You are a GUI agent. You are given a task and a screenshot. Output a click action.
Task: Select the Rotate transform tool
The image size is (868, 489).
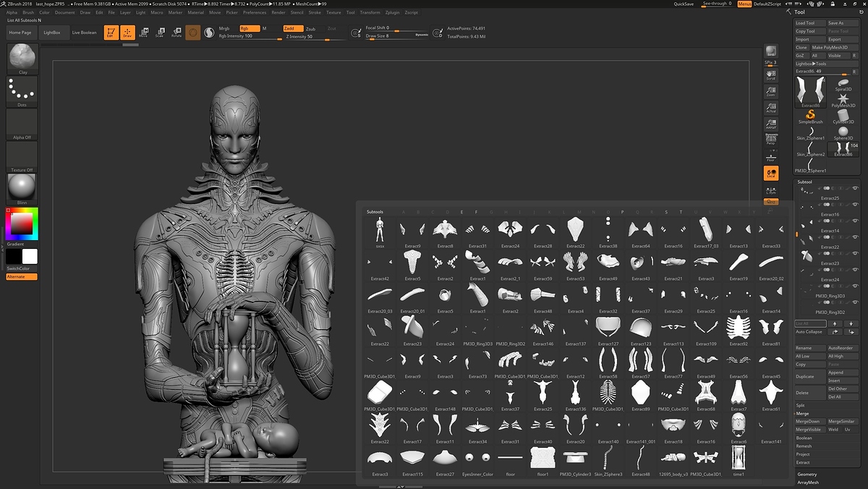coord(176,33)
